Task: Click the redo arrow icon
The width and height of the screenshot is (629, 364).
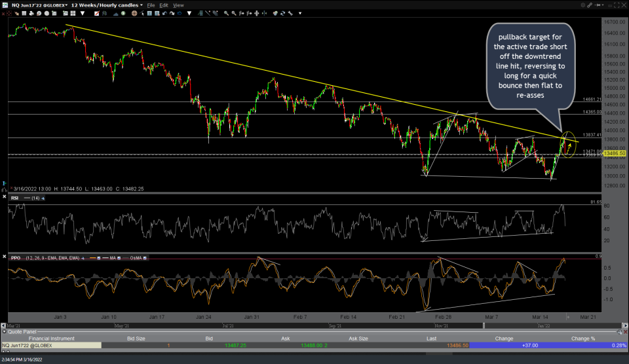Action: click(x=172, y=13)
